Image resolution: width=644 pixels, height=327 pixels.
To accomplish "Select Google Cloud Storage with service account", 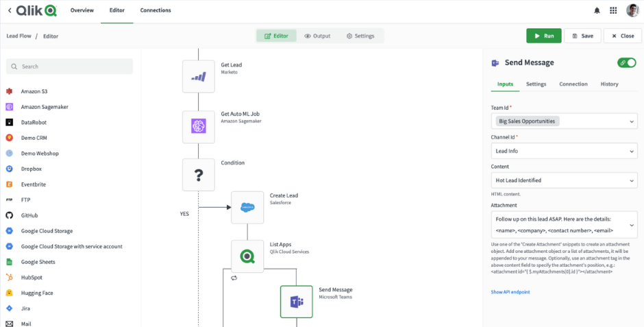I will point(72,247).
